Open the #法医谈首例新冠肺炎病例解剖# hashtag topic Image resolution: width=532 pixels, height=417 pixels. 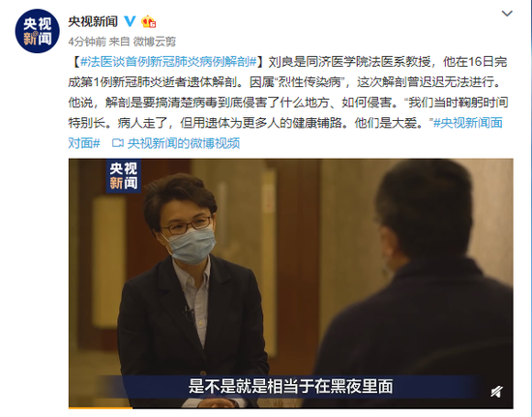(x=168, y=62)
